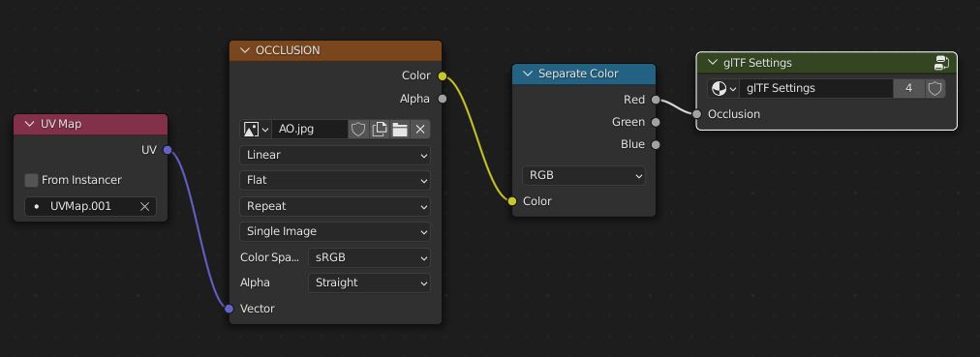Click OCCLUSION Alpha output socket
The width and height of the screenshot is (980, 357).
[x=443, y=99]
